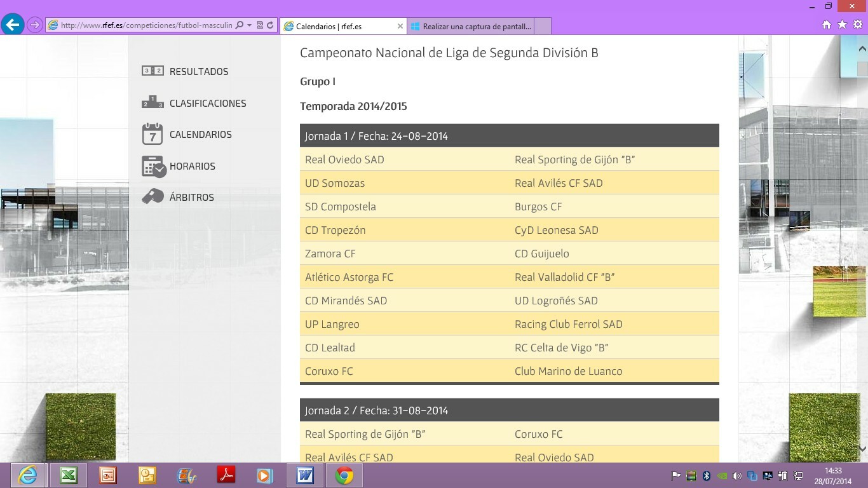Open ÁRBITROS in the sidebar

coord(192,197)
